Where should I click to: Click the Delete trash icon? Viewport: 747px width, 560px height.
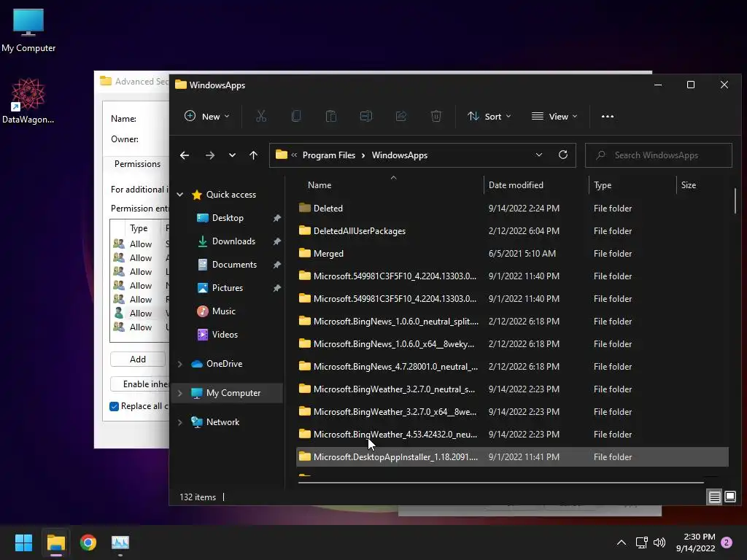(436, 116)
